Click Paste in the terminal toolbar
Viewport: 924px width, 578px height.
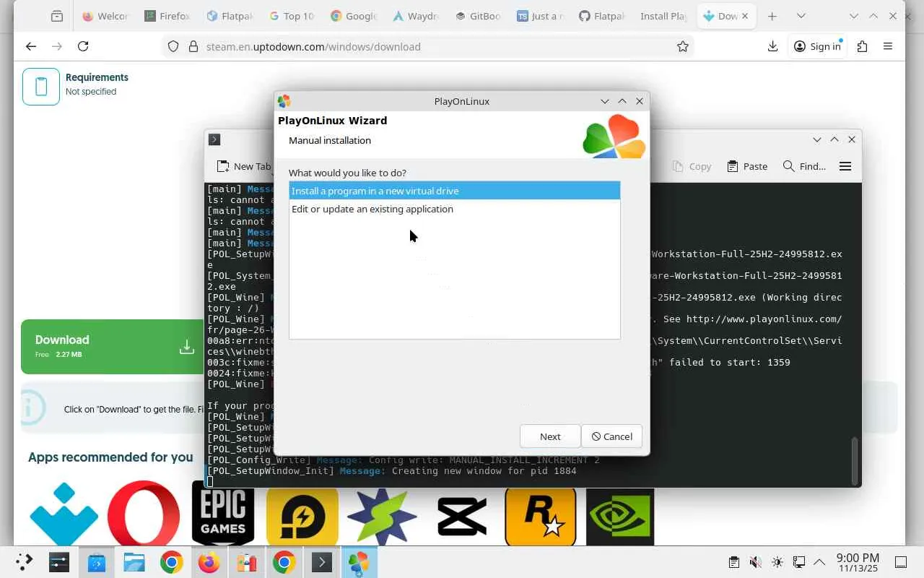click(x=747, y=166)
